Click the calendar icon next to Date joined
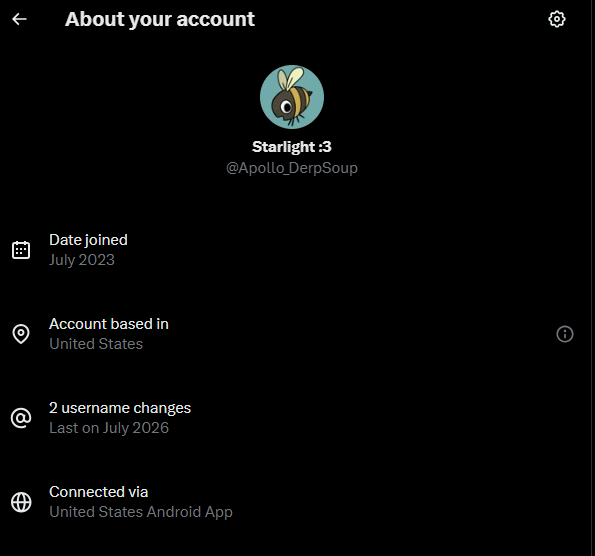This screenshot has width=595, height=556. (x=21, y=250)
